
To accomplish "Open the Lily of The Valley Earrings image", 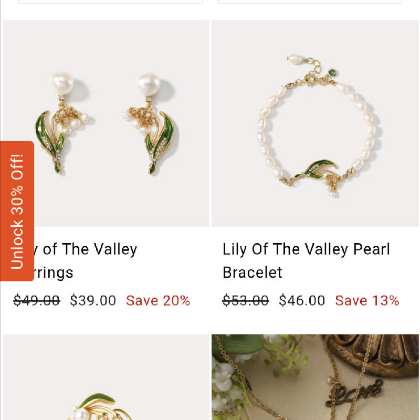I will click(x=106, y=123).
